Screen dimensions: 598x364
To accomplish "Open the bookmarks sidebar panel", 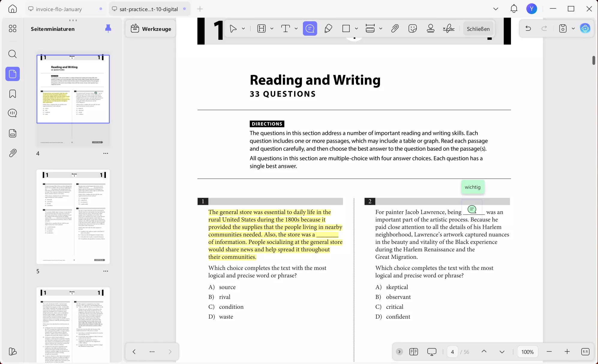I will point(13,94).
